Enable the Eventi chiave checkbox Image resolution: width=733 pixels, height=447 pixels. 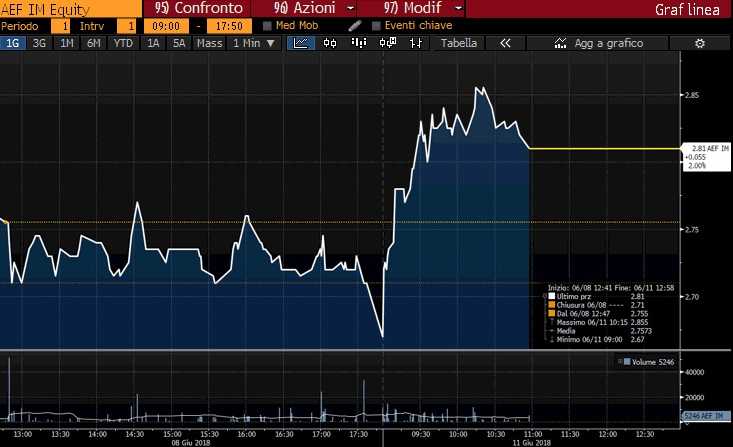click(376, 26)
